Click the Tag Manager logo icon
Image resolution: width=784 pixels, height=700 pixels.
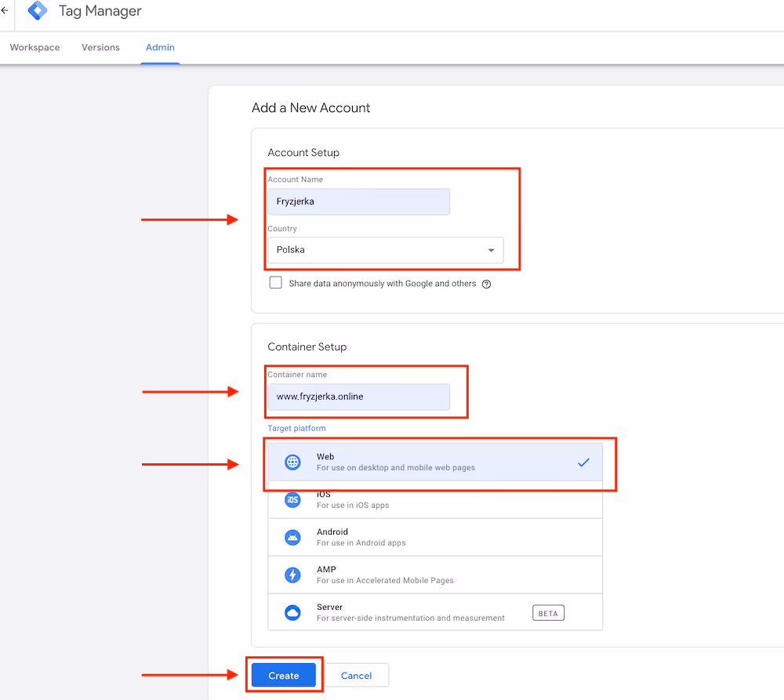click(x=37, y=12)
